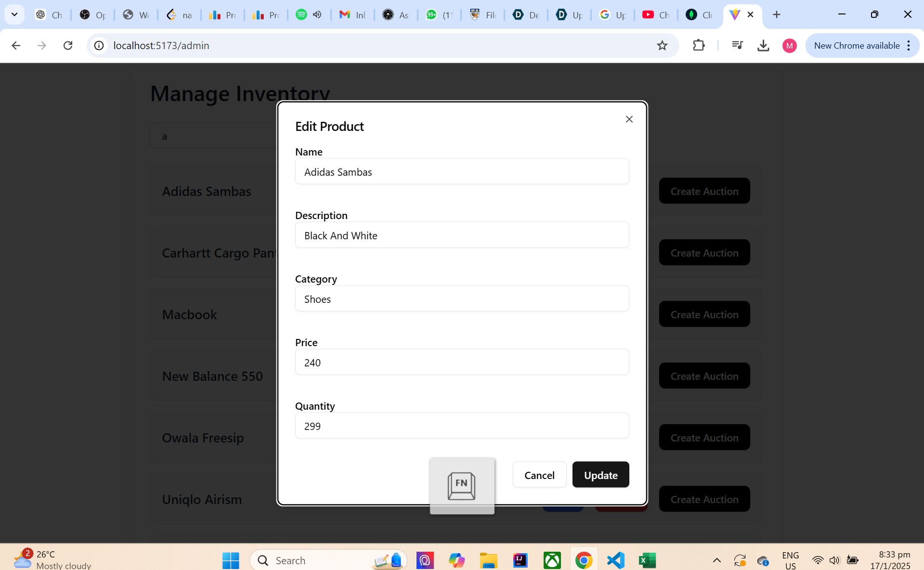The image size is (924, 570).
Task: Switch to the MongoDB 'Clu' tab
Action: (700, 14)
